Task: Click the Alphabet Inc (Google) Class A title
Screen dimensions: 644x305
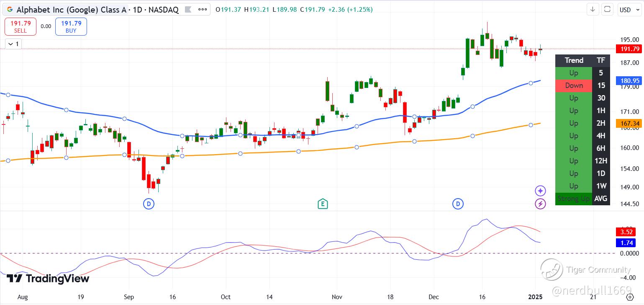Action: [x=71, y=9]
